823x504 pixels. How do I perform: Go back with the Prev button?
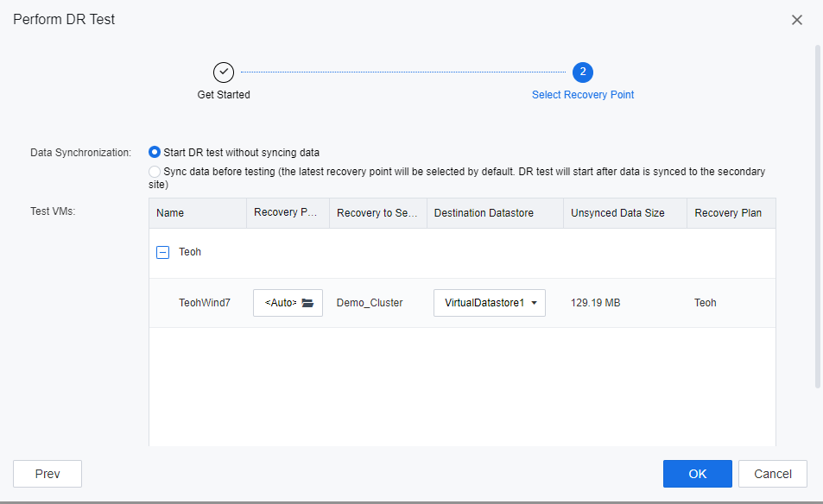click(x=47, y=474)
